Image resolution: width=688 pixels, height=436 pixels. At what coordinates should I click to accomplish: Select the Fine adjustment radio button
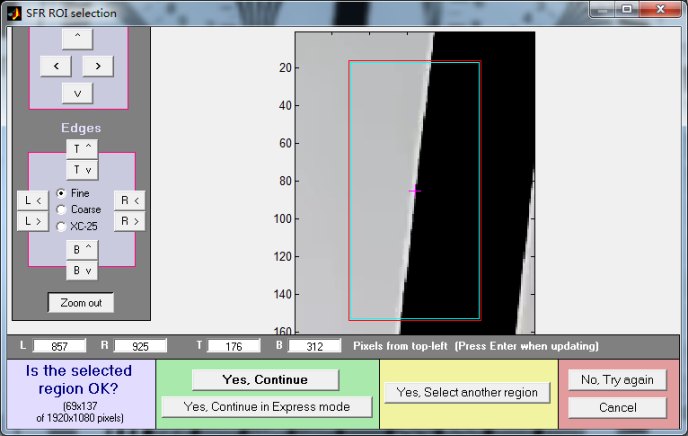click(62, 193)
